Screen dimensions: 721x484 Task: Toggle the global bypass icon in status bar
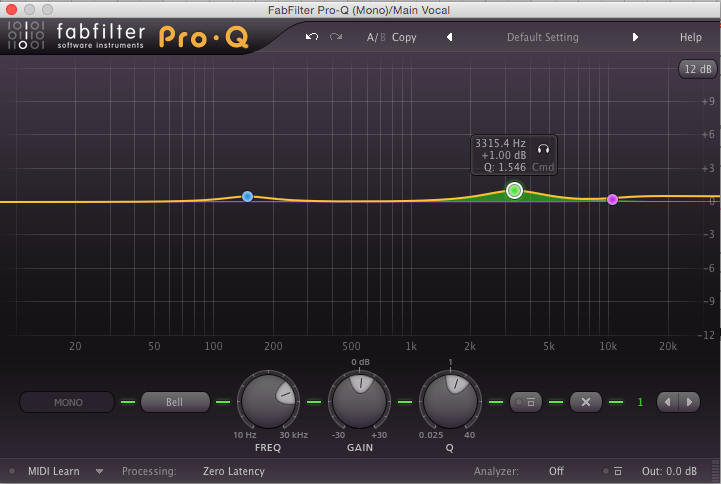coord(613,471)
